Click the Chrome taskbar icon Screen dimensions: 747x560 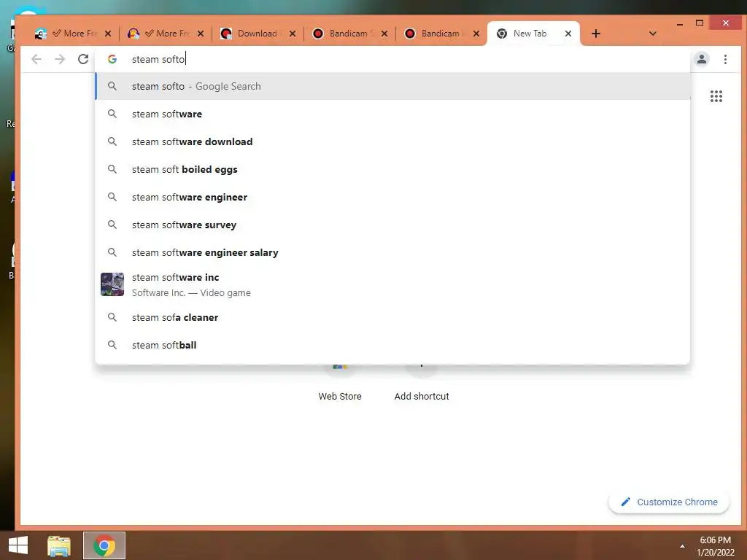coord(104,545)
